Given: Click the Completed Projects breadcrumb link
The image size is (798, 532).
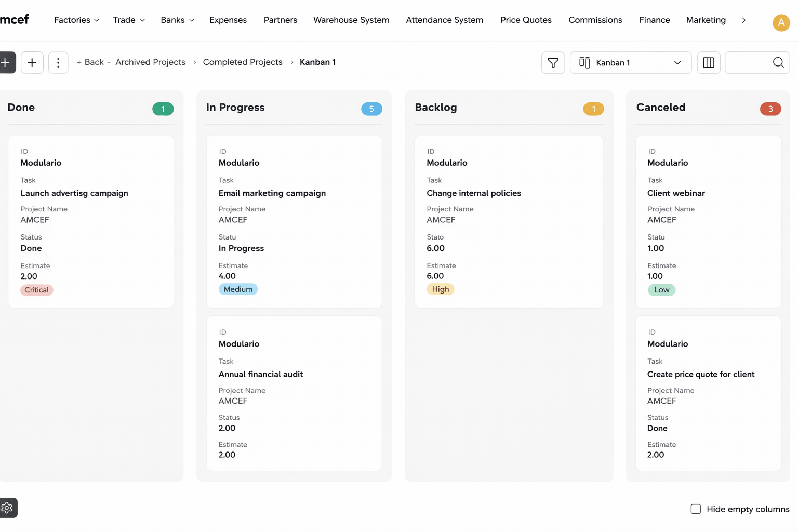Looking at the screenshot, I should 243,62.
